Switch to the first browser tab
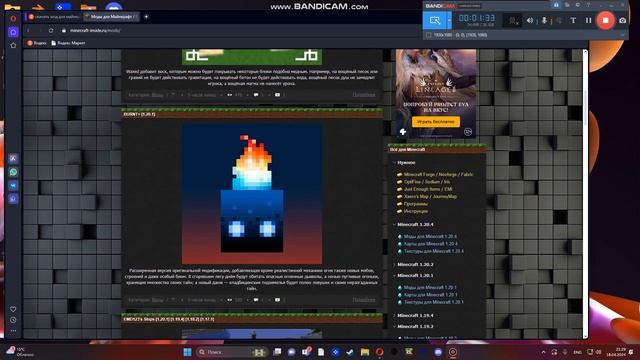Viewport: 640px width, 360px height. (54, 17)
